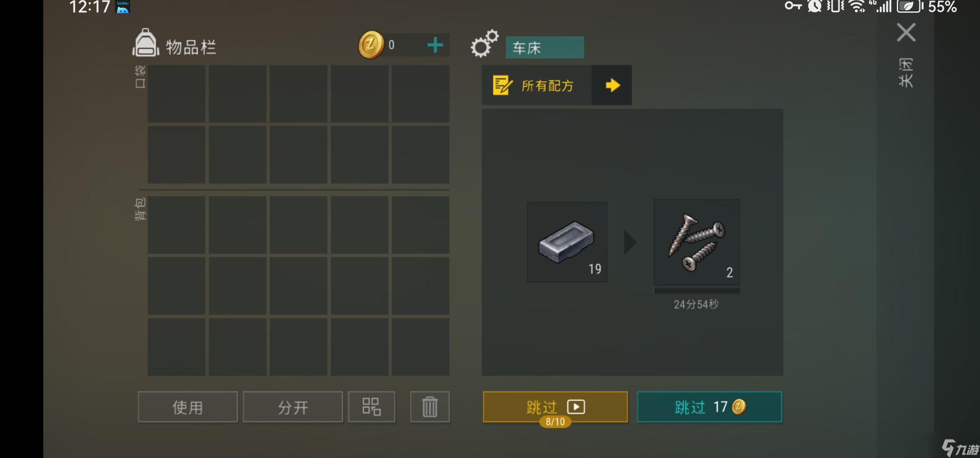The height and width of the screenshot is (458, 980).
Task: Click the recipe notepad icon
Action: click(503, 85)
